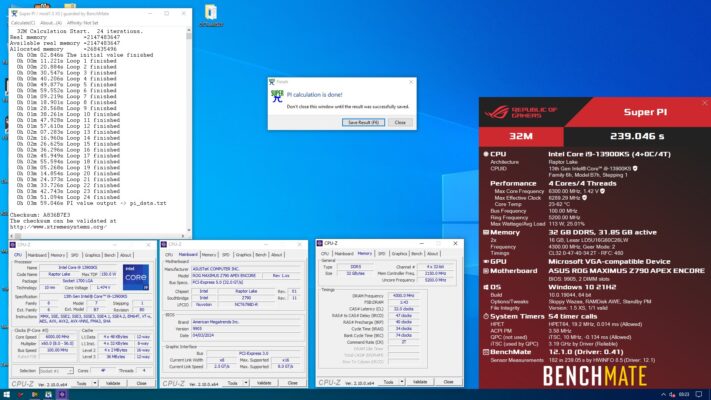Open the Windows Start menu
The image size is (711, 400).
coord(6,395)
